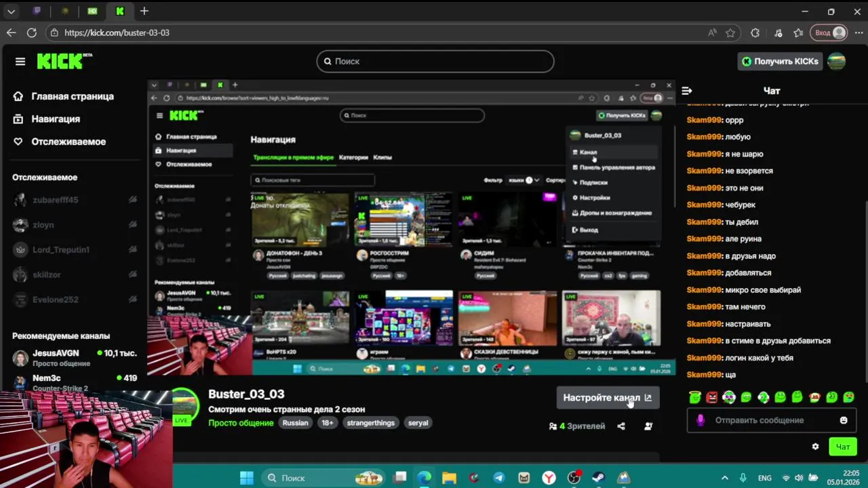Open Yandex Browser from taskbar
Screen dimensions: 868x488
tap(549, 478)
